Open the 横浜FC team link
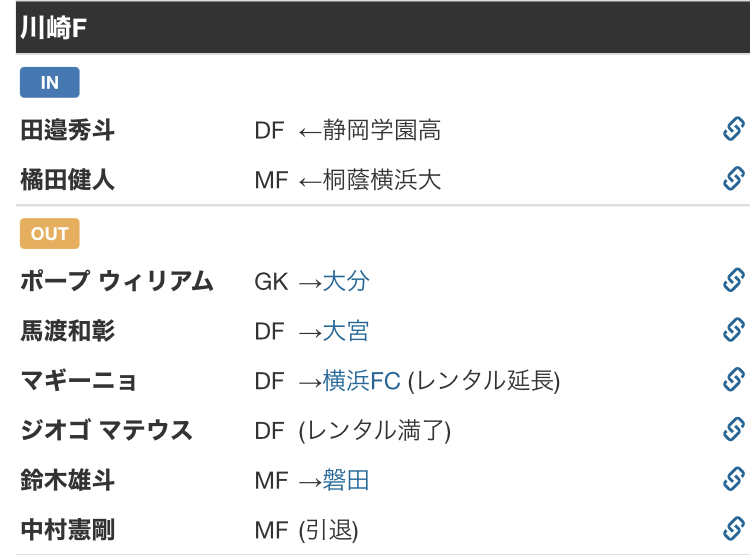Image resolution: width=750 pixels, height=555 pixels. pos(362,381)
